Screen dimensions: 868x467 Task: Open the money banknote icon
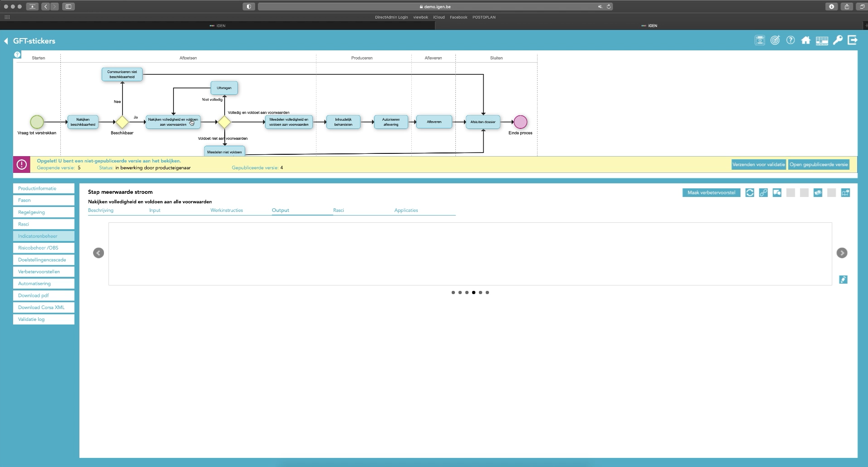(x=818, y=193)
